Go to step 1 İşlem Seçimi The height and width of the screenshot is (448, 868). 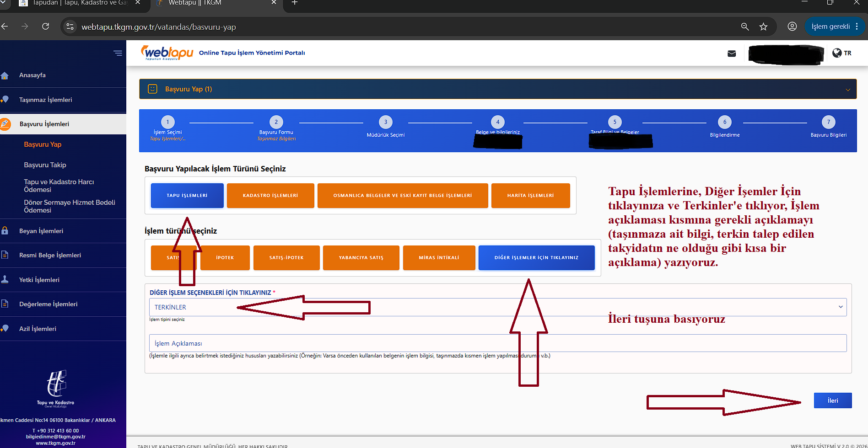pos(168,122)
